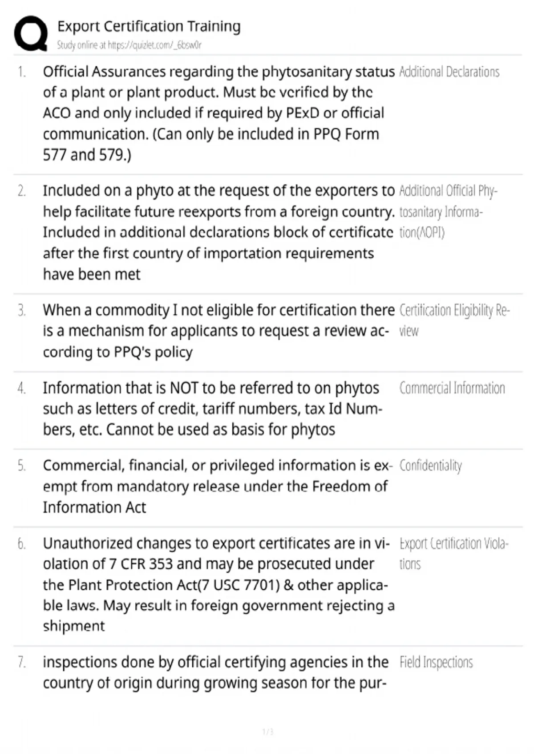
Task: Click the Quizlet Q logo icon
Action: [x=31, y=34]
